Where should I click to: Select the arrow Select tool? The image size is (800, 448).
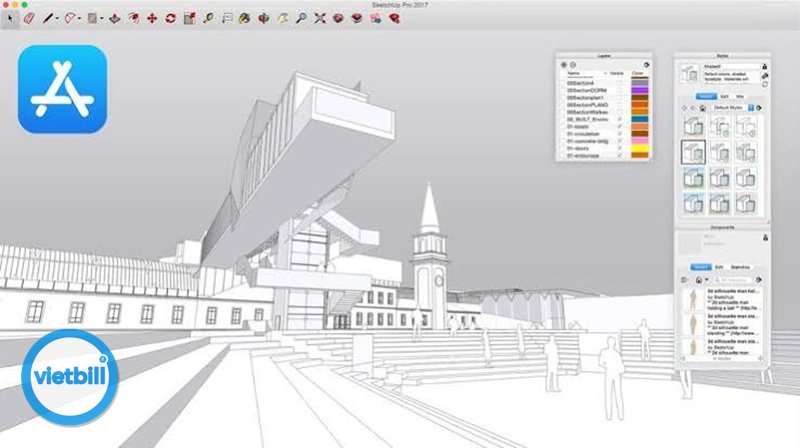(10, 19)
